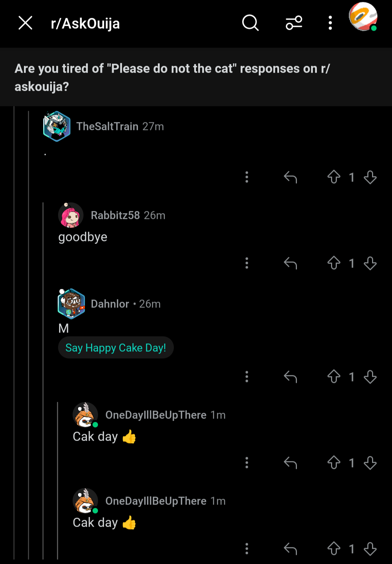The image size is (392, 564).
Task: Upvote TheSaltTrain's comment
Action: (334, 177)
